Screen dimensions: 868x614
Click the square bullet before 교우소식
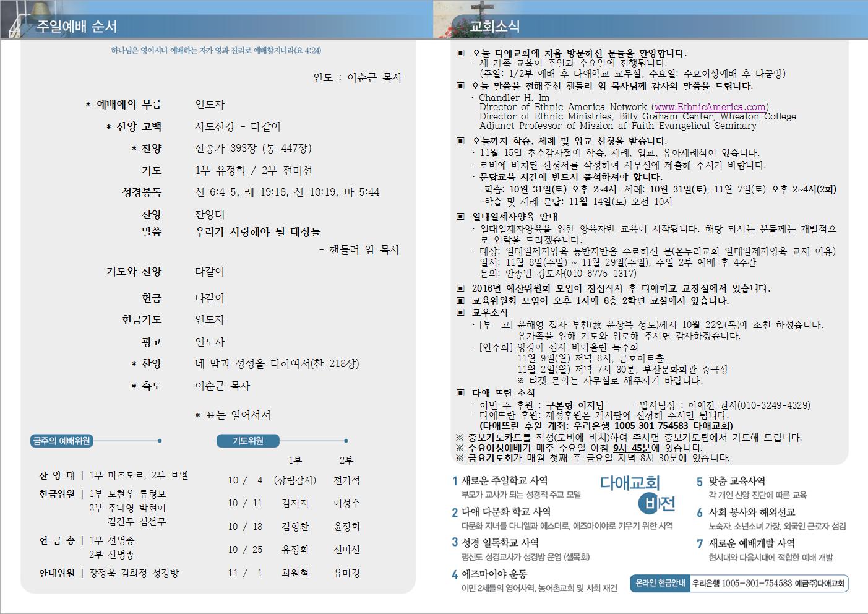click(460, 313)
